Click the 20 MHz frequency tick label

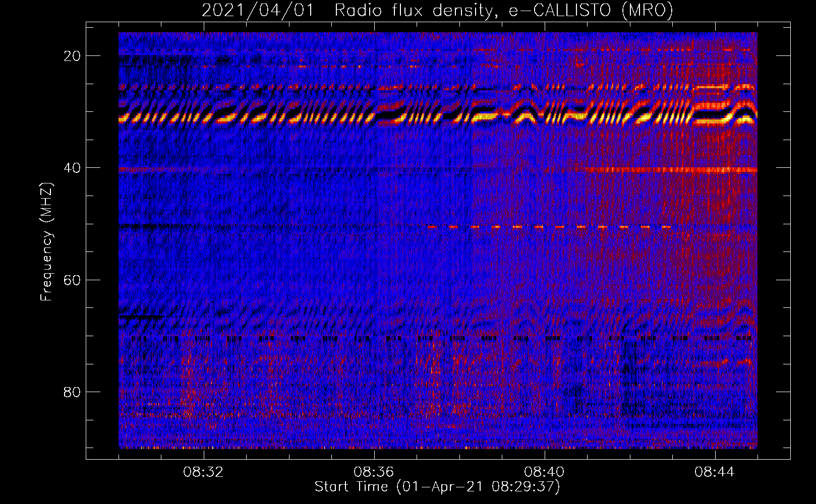coord(72,56)
